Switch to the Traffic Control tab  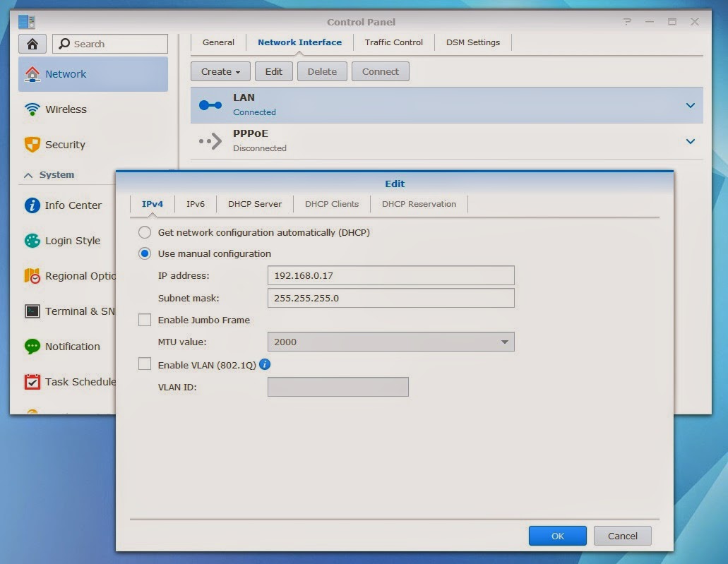[394, 42]
